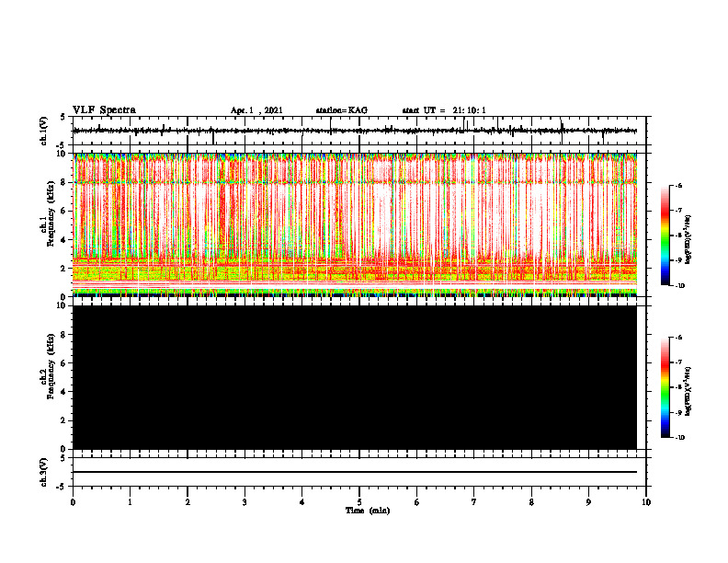Select the date text "Apr. 1 , 2021"

coord(256,110)
